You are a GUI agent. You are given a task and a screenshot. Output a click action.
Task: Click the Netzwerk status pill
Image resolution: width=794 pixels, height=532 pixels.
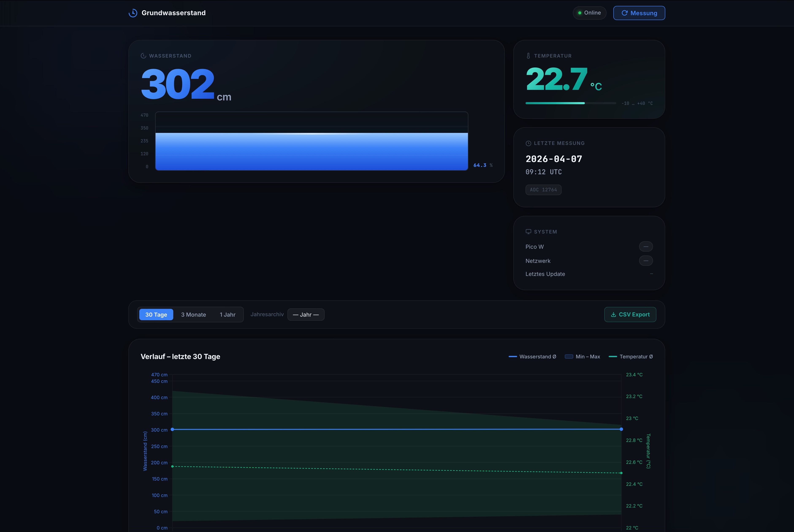(646, 261)
